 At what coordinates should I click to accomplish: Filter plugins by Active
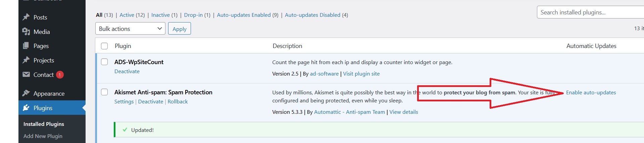point(127,15)
